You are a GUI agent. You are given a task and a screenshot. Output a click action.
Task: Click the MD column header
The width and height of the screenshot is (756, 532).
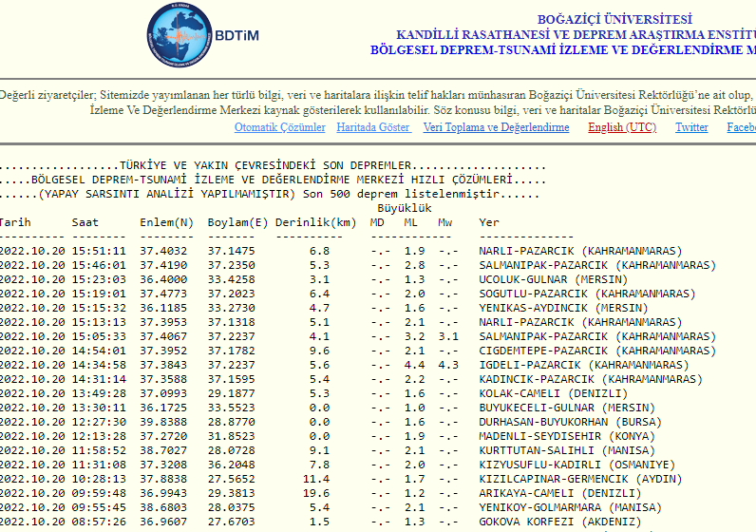coord(377,222)
